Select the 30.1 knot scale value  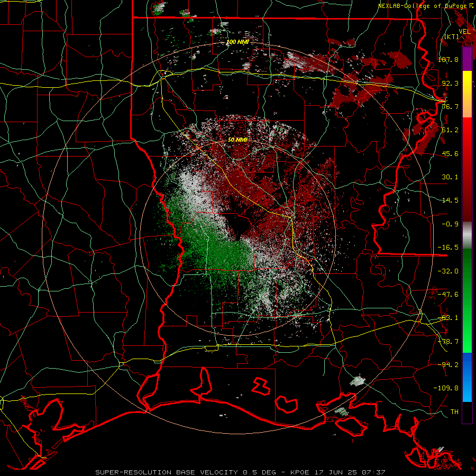tap(450, 177)
